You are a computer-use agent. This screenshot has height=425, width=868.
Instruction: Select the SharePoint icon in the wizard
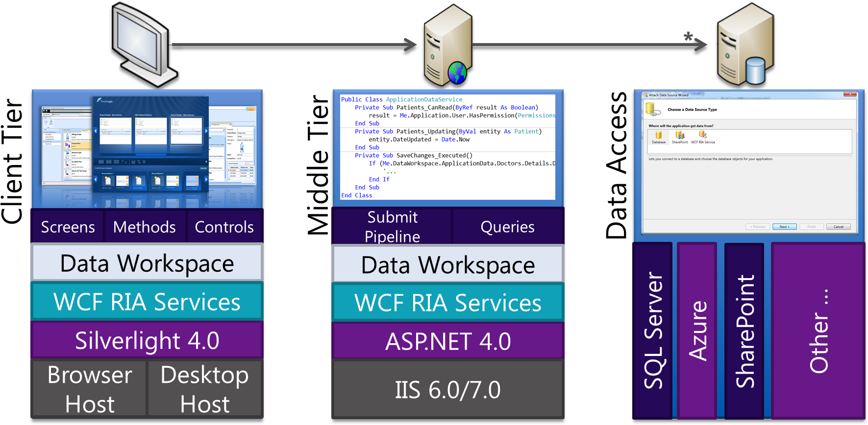pyautogui.click(x=680, y=138)
